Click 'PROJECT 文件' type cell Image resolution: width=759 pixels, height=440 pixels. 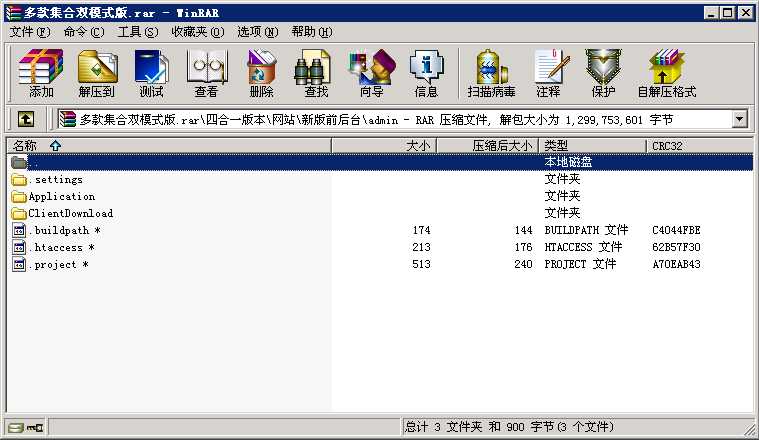tap(580, 264)
